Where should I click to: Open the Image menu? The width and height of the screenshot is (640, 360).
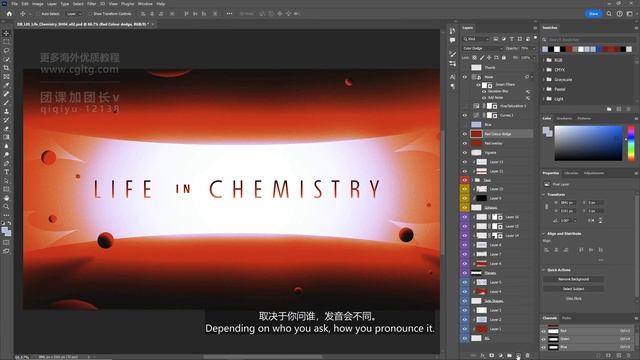pyautogui.click(x=38, y=4)
